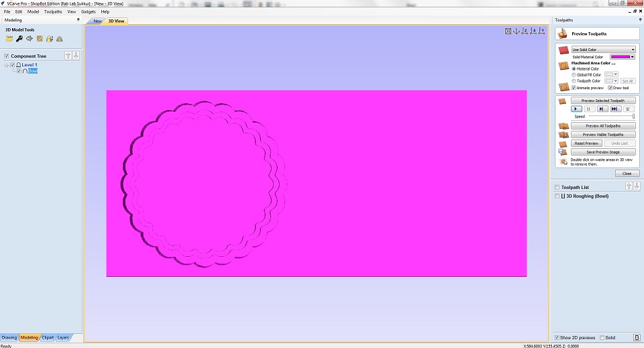Select the Toolpath Color radio button
This screenshot has width=644, height=348.
click(574, 81)
